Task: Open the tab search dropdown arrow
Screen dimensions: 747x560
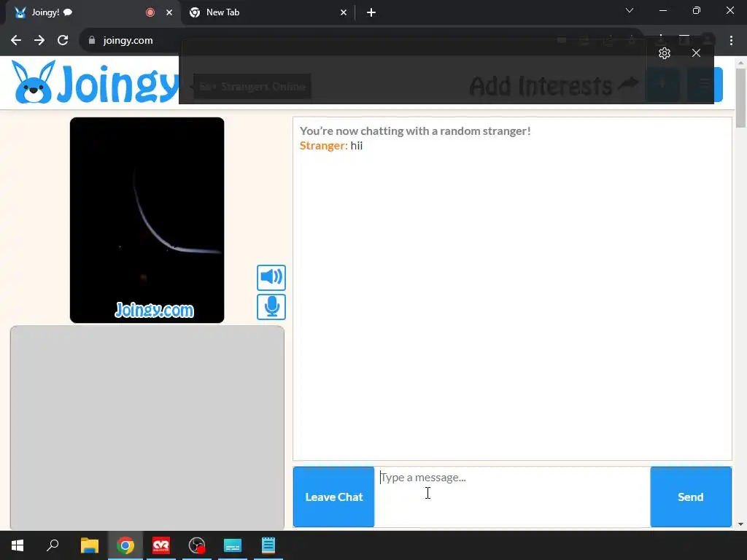Action: point(630,10)
